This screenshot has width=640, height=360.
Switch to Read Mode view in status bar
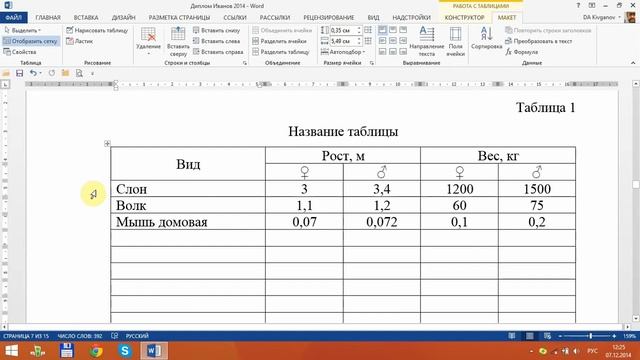click(x=512, y=336)
